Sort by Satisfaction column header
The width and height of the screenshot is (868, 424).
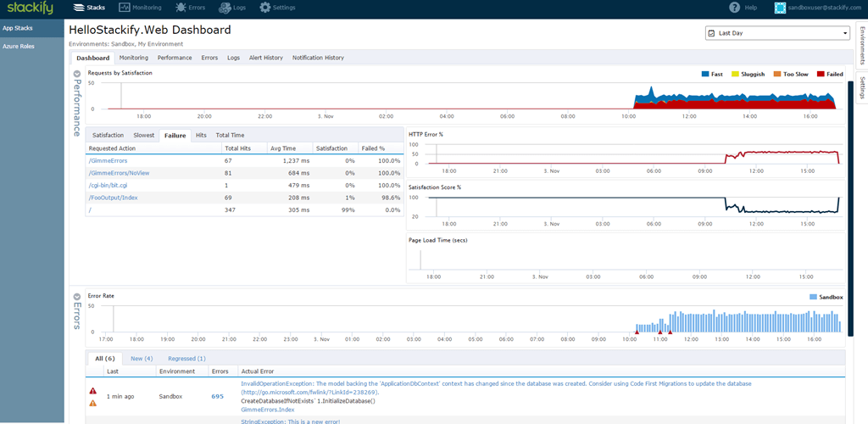point(334,148)
